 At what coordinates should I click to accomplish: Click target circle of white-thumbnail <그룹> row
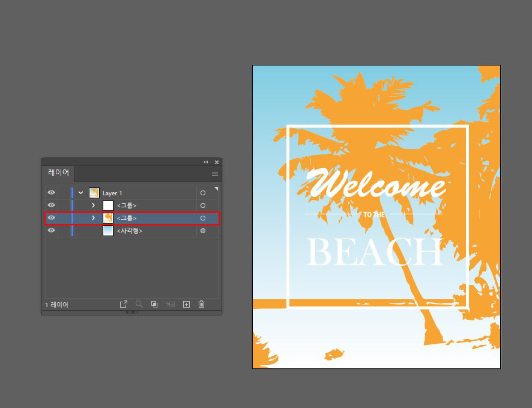(x=203, y=206)
